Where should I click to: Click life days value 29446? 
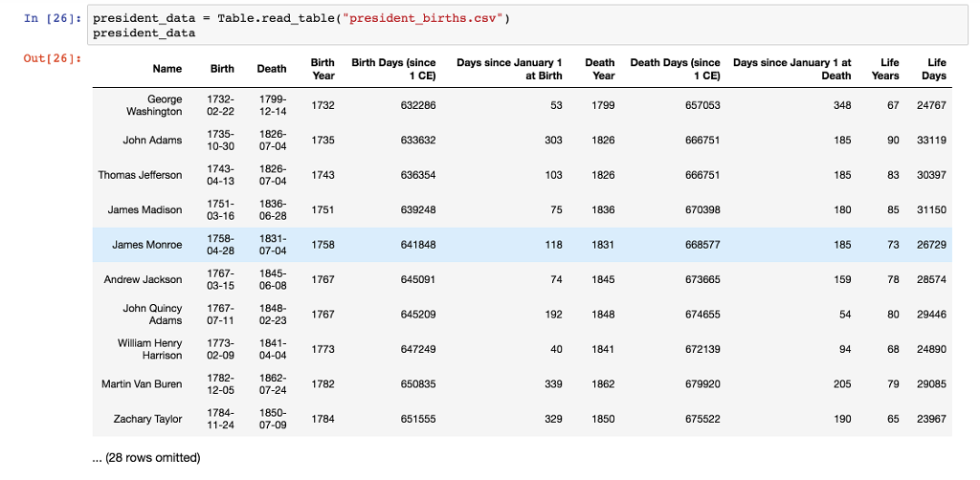(x=931, y=315)
